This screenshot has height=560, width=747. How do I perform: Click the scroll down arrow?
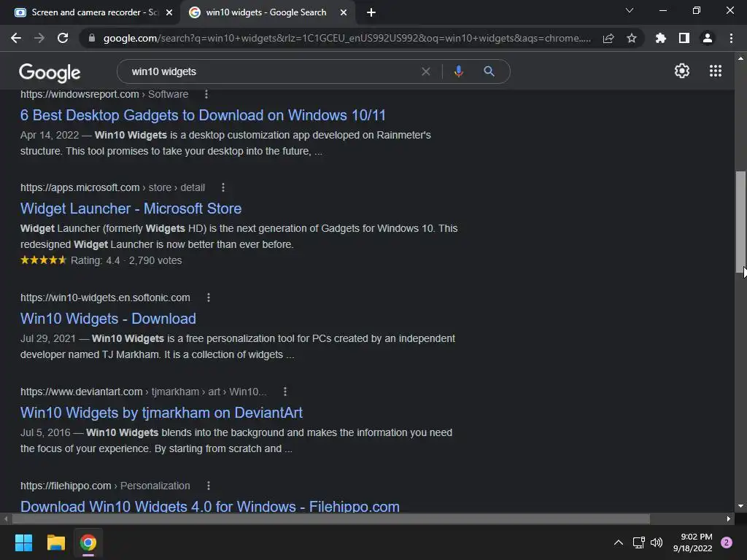(740, 506)
